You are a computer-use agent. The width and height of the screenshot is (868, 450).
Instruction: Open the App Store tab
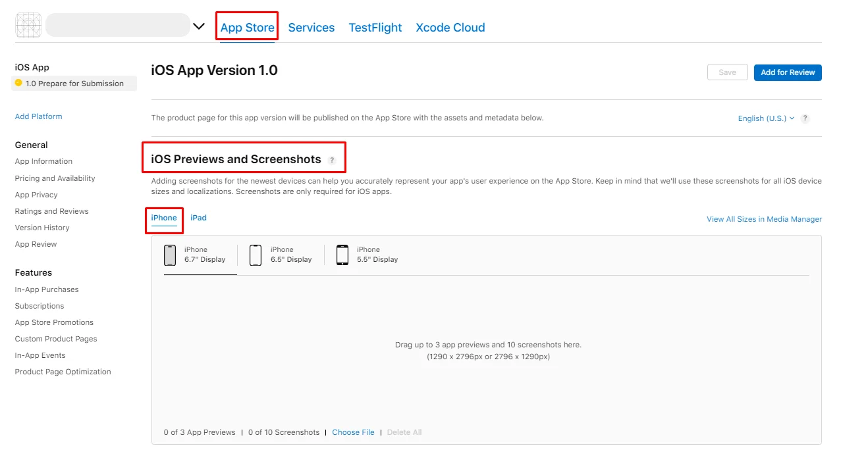click(247, 28)
